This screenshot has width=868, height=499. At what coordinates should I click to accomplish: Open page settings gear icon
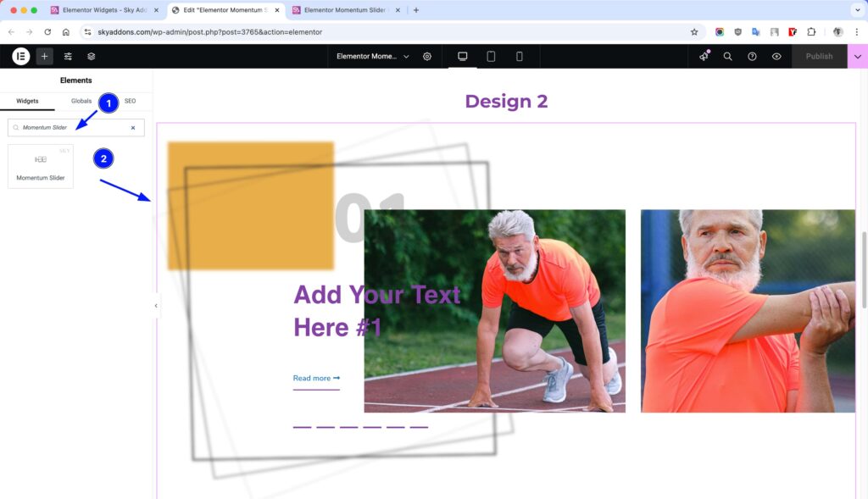[427, 56]
